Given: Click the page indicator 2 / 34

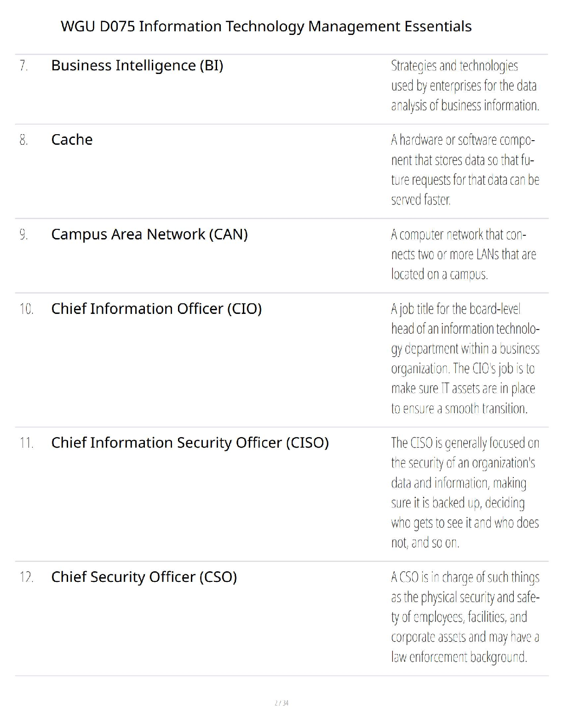Looking at the screenshot, I should pyautogui.click(x=281, y=703).
